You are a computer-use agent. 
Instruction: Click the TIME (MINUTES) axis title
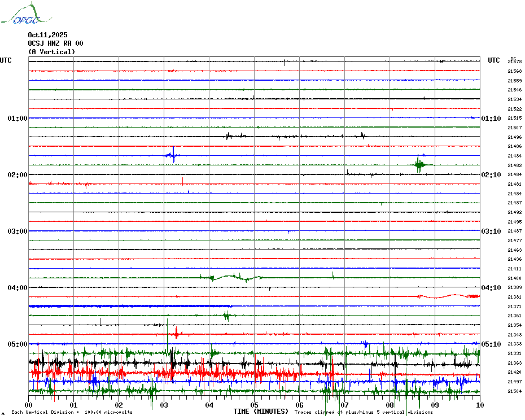pyautogui.click(x=261, y=412)
